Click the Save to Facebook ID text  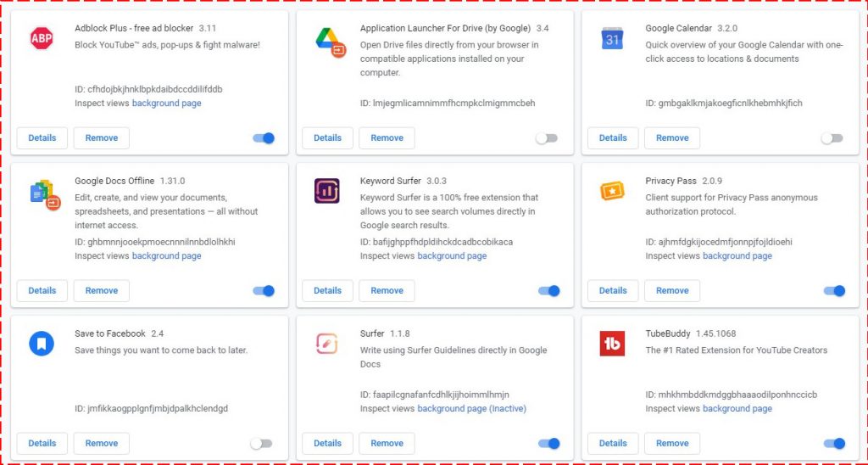pos(151,408)
